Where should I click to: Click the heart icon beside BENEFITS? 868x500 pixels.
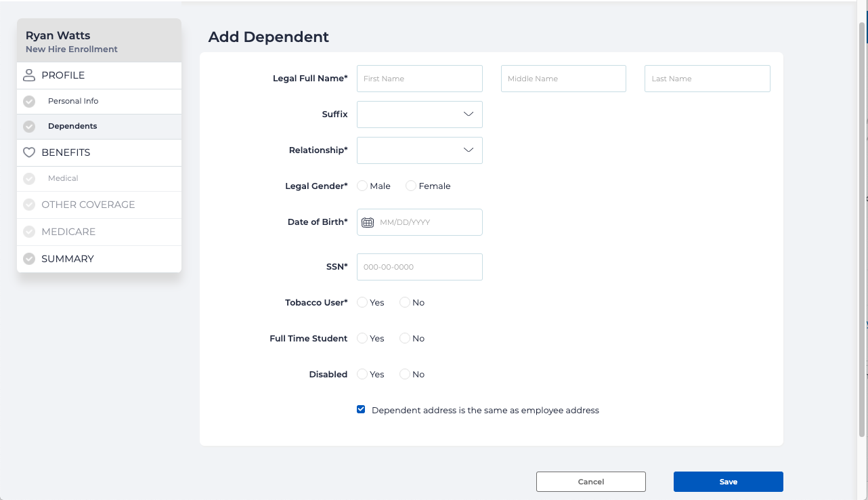pyautogui.click(x=29, y=152)
